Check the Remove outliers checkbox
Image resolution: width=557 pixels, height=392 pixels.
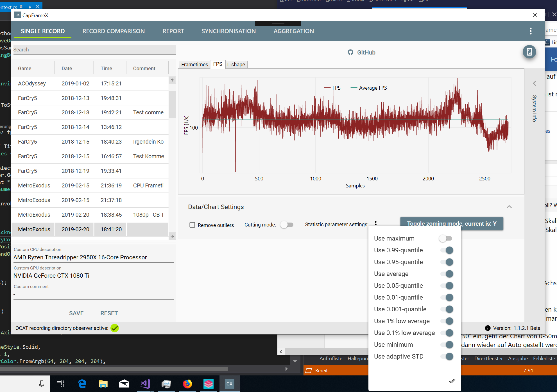click(192, 225)
